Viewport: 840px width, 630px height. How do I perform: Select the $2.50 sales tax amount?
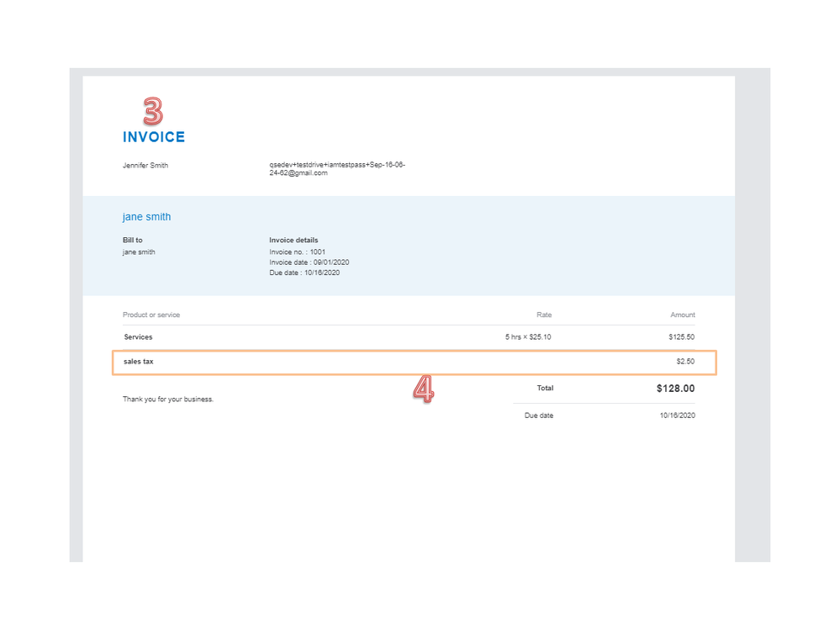686,361
